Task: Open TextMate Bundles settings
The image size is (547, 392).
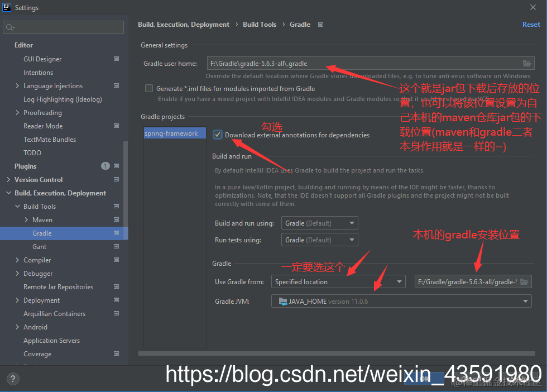Action: [50, 139]
